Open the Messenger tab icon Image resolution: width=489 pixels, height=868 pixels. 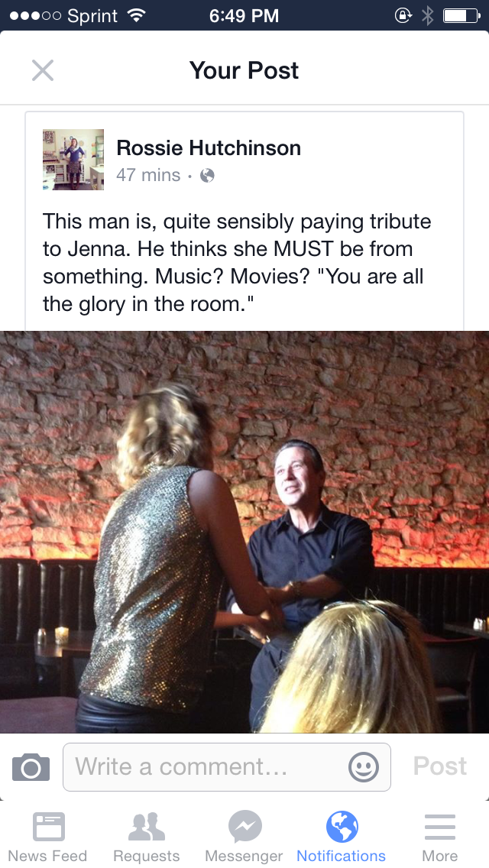244,827
